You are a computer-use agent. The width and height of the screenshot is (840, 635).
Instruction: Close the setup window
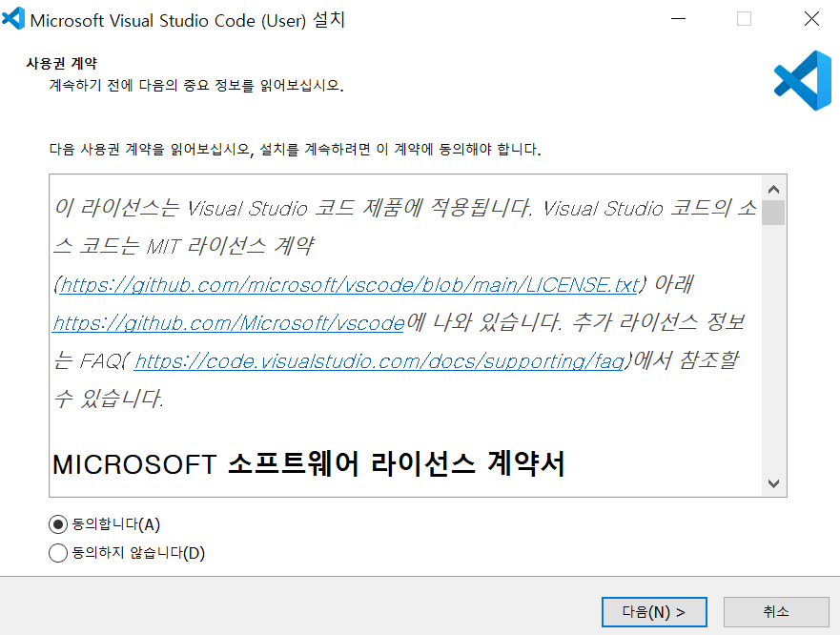tap(811, 19)
